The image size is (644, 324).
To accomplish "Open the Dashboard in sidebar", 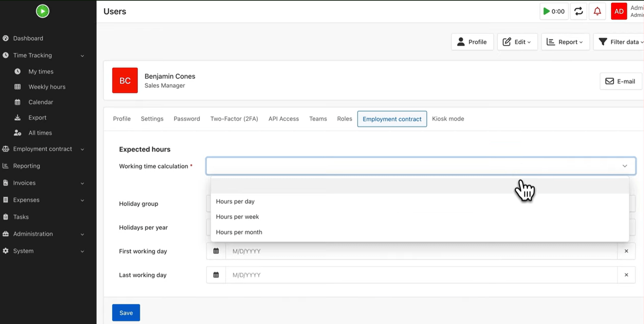I will click(x=28, y=38).
